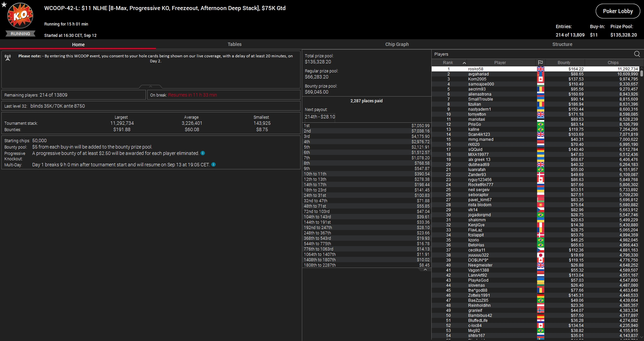
Task: Click info icon beside multi-day description
Action: coord(213,165)
